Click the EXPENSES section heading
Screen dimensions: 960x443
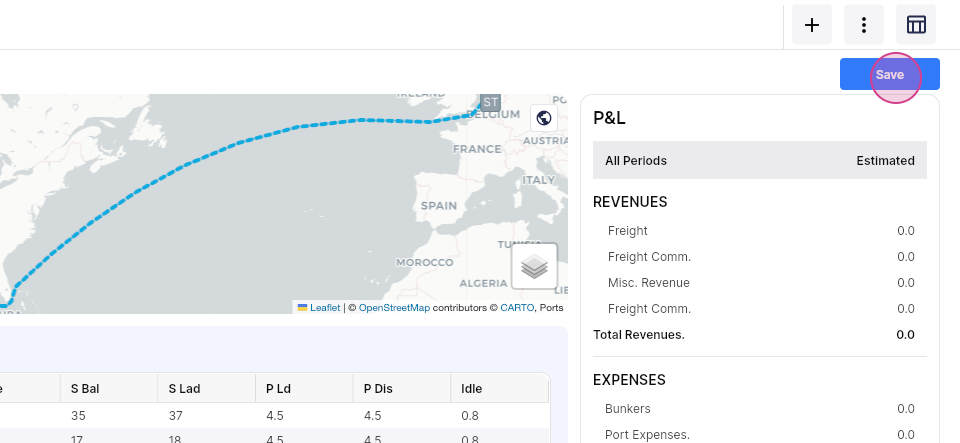(x=629, y=380)
